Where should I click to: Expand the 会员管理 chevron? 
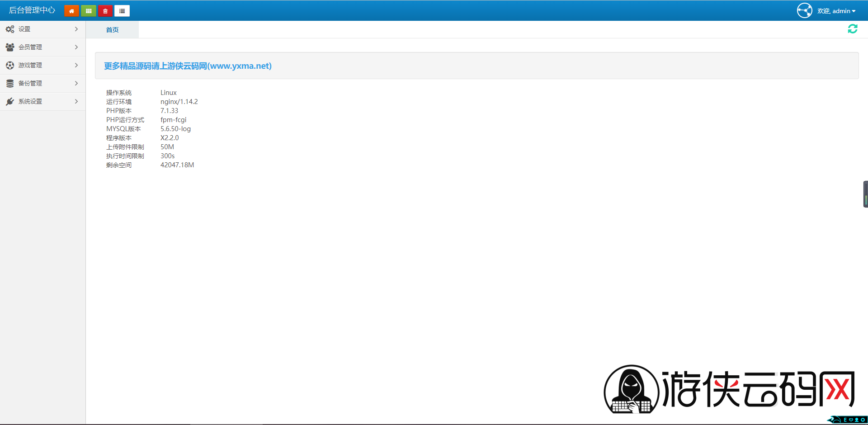(76, 47)
